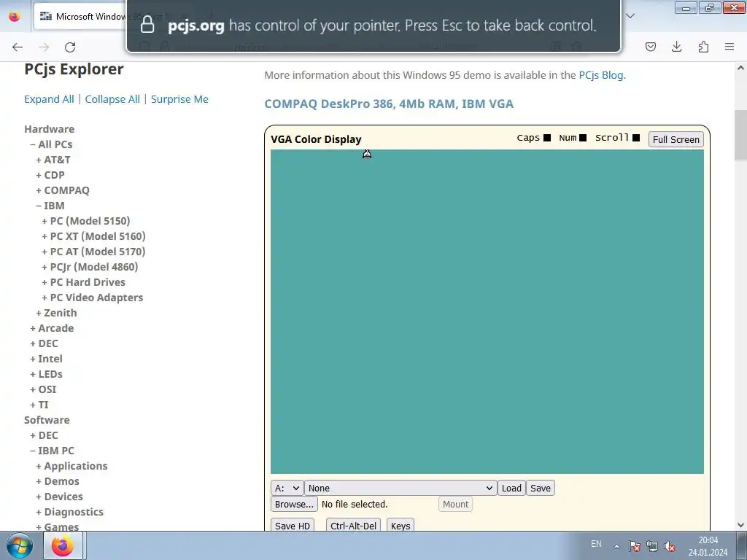Click the Expand All link
Image resolution: width=747 pixels, height=560 pixels.
49,99
